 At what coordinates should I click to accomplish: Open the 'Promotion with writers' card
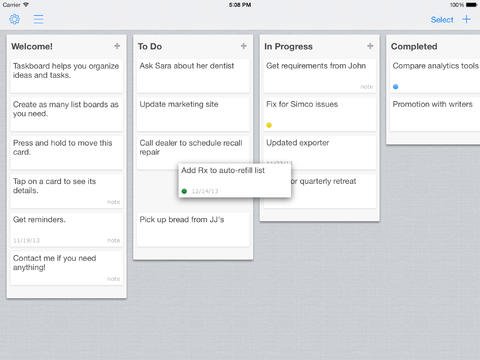point(435,114)
